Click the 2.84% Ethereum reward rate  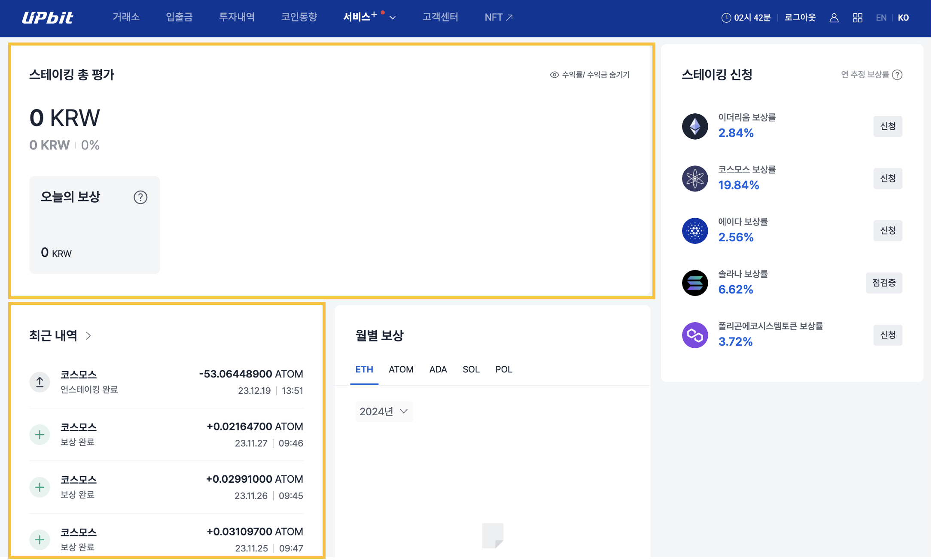[x=736, y=133]
